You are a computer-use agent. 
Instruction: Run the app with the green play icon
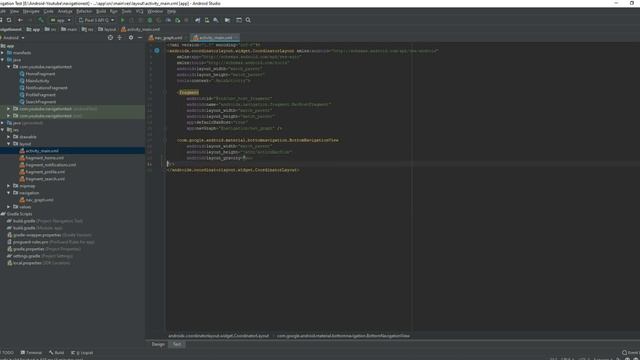122,20
